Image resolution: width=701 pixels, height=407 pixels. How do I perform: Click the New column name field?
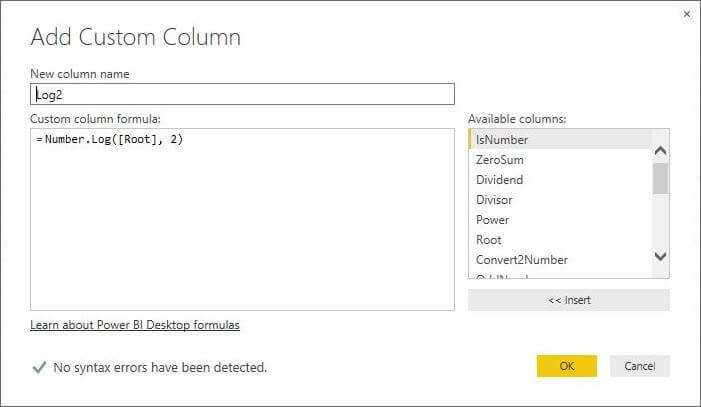pyautogui.click(x=242, y=94)
